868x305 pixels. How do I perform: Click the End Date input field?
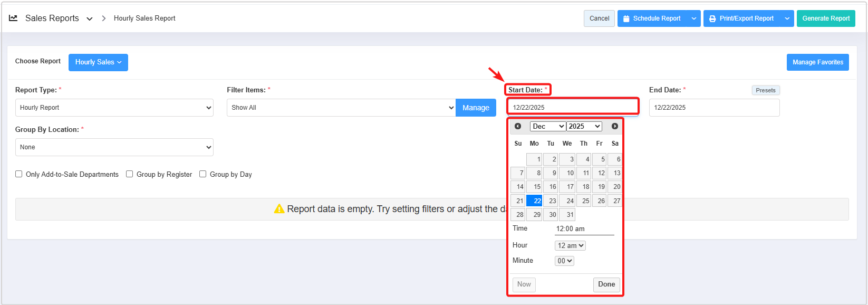click(x=714, y=108)
